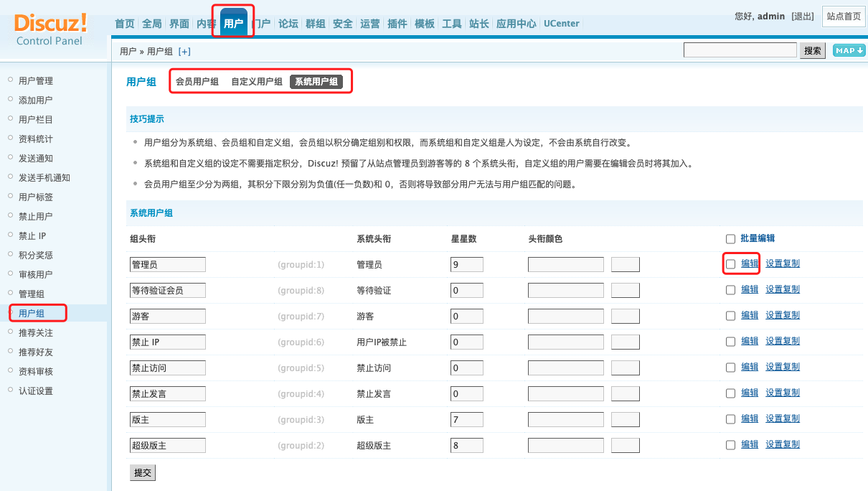Open the 论坛 top menu

[x=288, y=24]
